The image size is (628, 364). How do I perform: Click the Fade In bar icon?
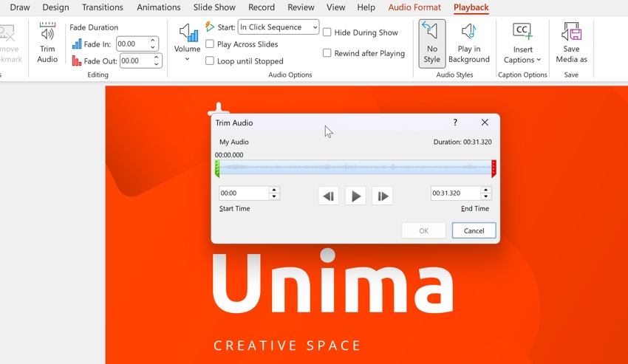(x=77, y=44)
